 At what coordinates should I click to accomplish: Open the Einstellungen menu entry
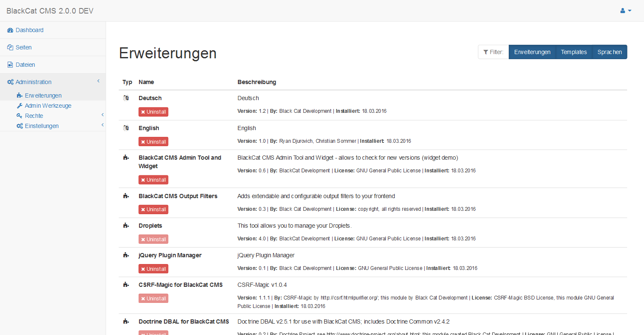point(42,126)
